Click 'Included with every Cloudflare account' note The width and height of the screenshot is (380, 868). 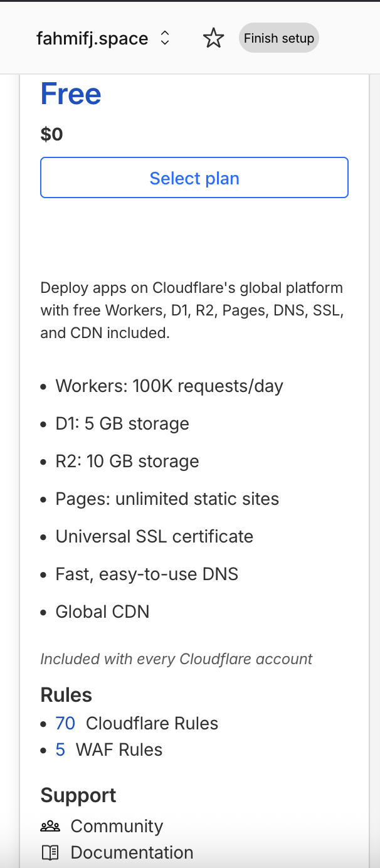pos(176,659)
